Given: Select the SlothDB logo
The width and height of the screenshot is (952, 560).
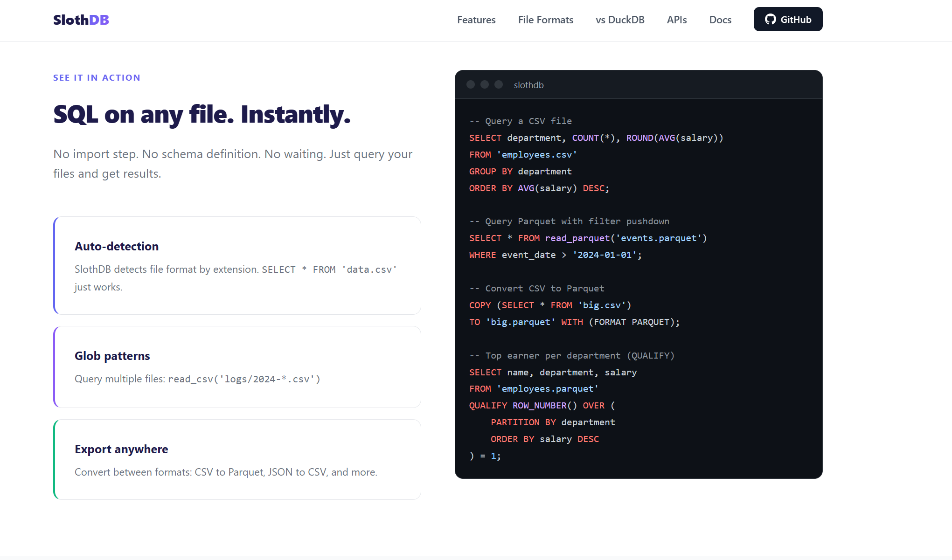Looking at the screenshot, I should 81,20.
